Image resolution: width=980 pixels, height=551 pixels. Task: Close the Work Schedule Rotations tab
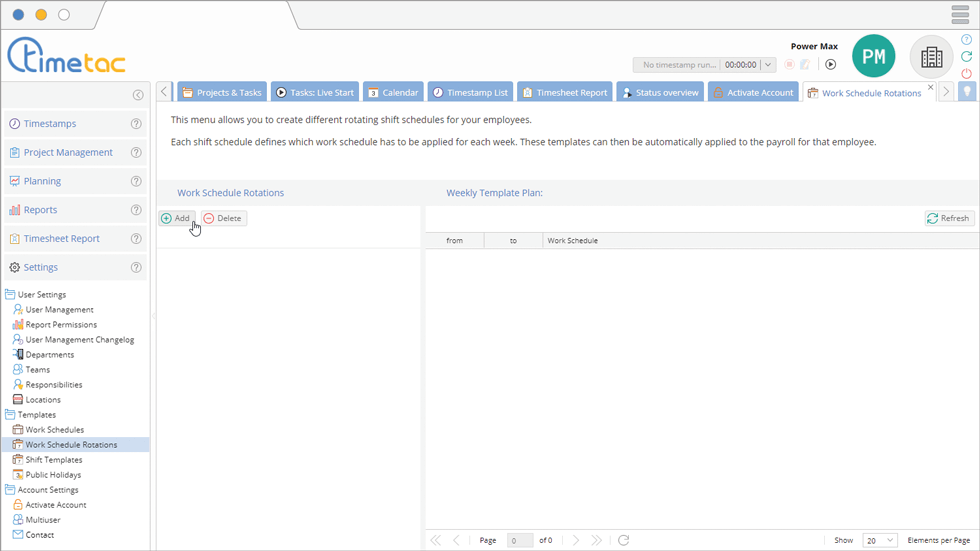coord(931,87)
